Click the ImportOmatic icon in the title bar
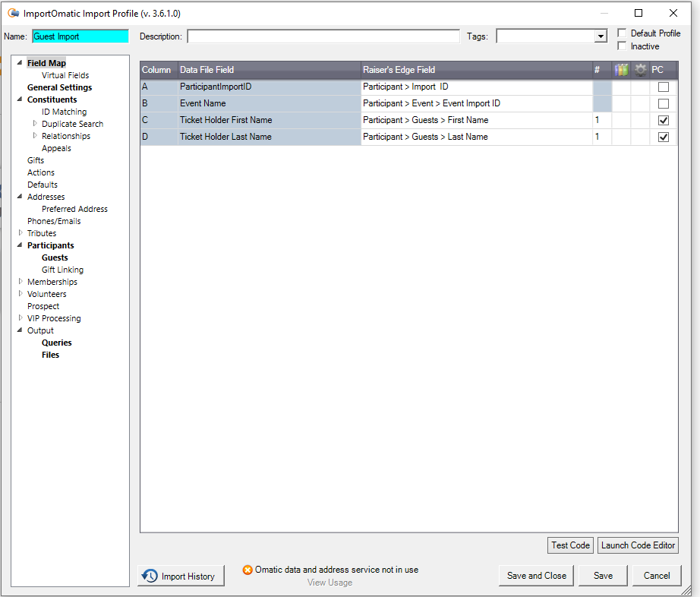This screenshot has height=597, width=700. 13,13
